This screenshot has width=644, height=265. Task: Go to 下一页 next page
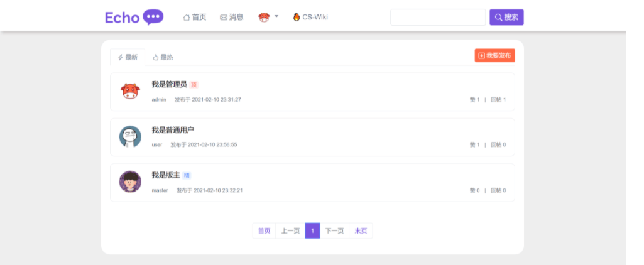tap(334, 231)
